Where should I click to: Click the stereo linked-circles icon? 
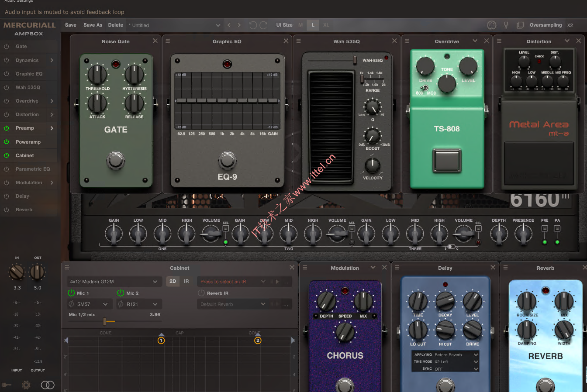[48, 385]
